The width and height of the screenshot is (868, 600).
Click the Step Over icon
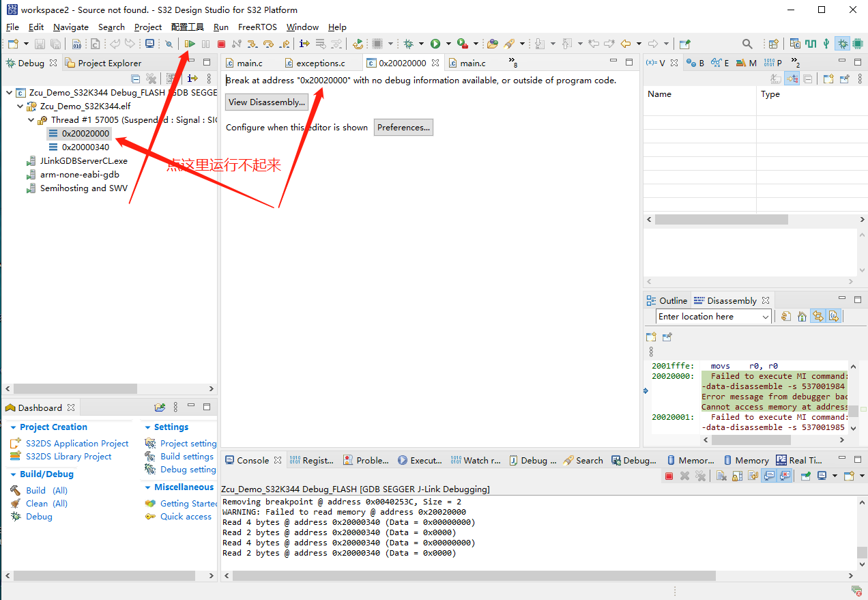point(269,44)
